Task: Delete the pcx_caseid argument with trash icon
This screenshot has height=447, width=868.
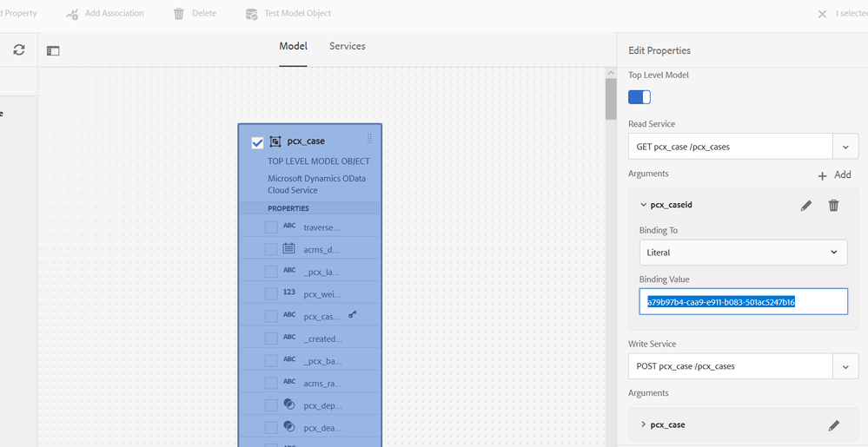Action: (x=833, y=206)
